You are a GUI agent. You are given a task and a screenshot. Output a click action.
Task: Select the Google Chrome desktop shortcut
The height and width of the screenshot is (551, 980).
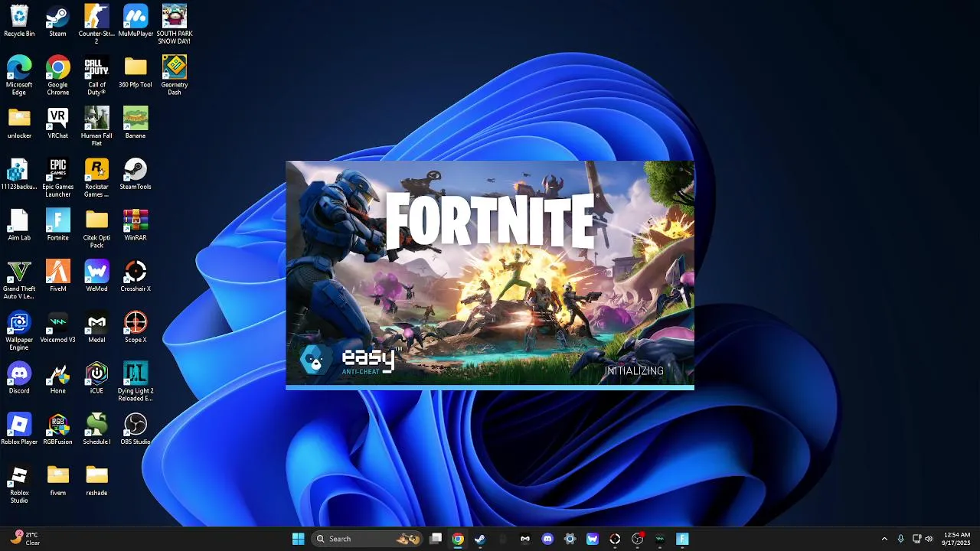(x=57, y=75)
